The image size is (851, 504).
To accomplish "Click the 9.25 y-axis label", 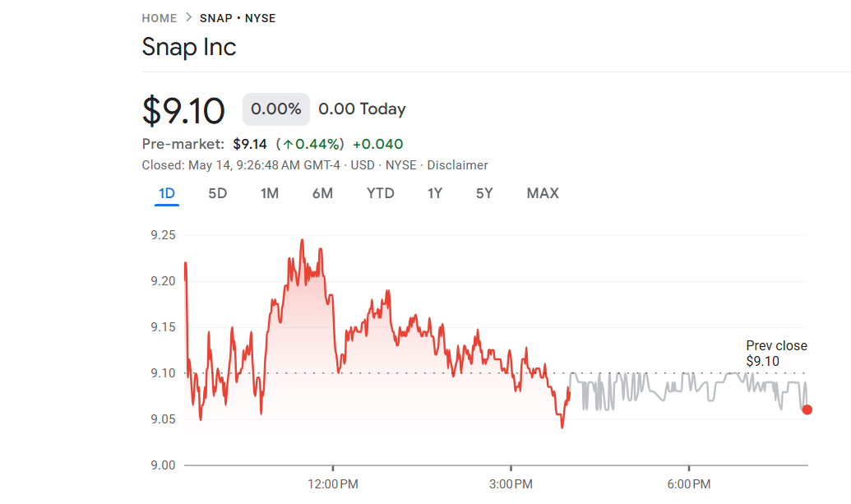I will point(163,235).
